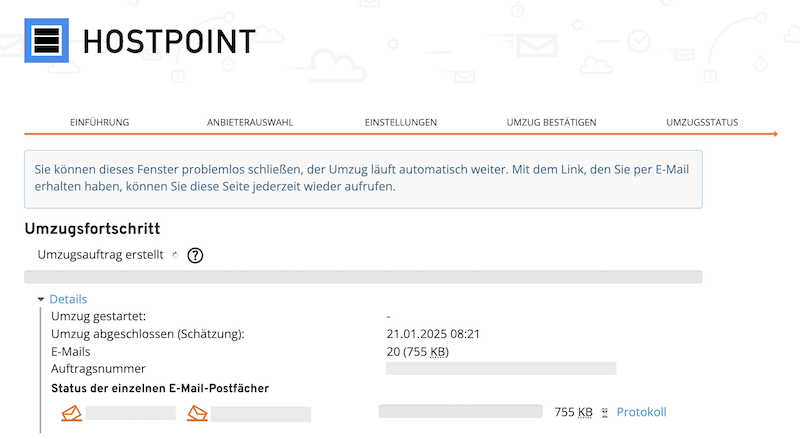The image size is (800, 439).
Task: Go to the Anbieterauswahl step
Action: point(250,123)
